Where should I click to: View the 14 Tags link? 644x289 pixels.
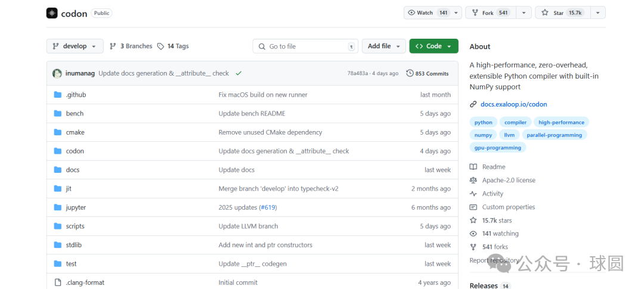click(x=173, y=46)
